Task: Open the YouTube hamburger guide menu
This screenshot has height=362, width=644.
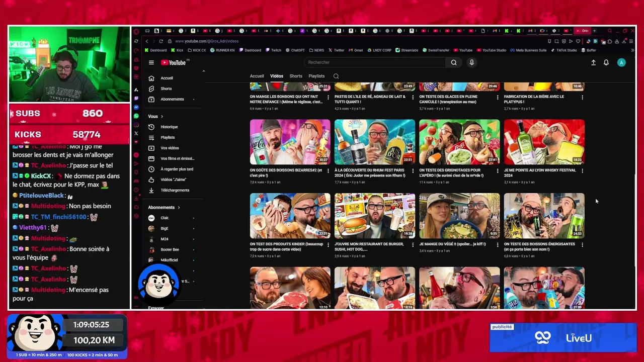Action: [x=151, y=62]
